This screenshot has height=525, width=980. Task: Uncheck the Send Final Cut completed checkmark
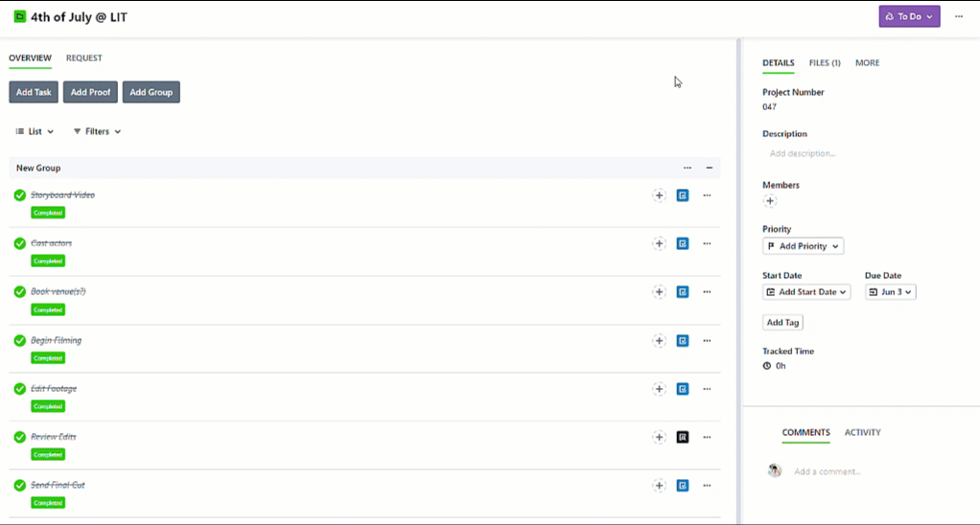click(20, 485)
